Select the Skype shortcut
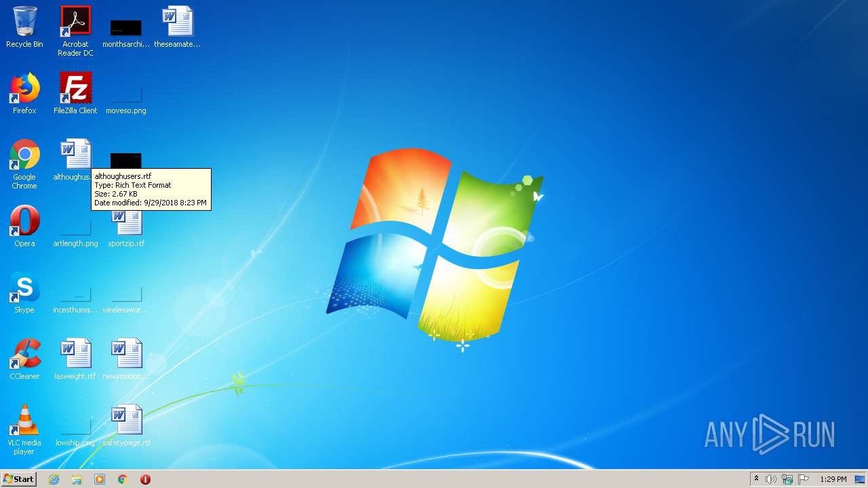Screen dimensions: 868x488 pyautogui.click(x=24, y=293)
